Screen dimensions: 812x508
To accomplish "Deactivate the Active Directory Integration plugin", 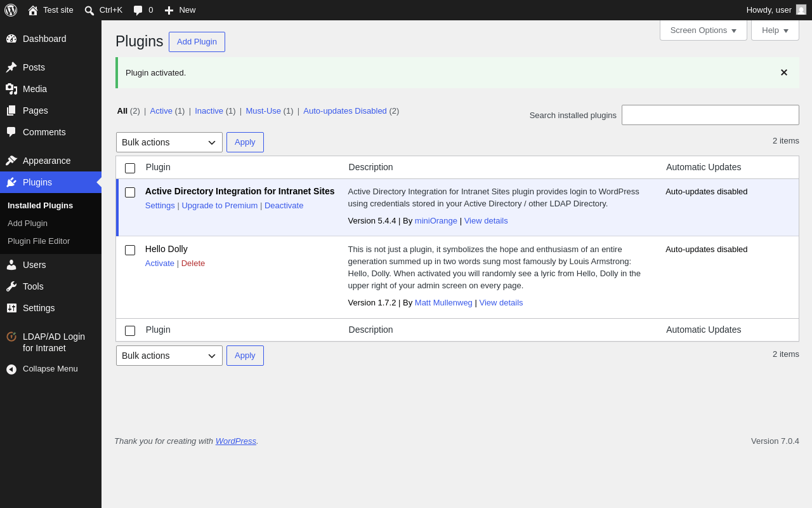I will [x=284, y=206].
